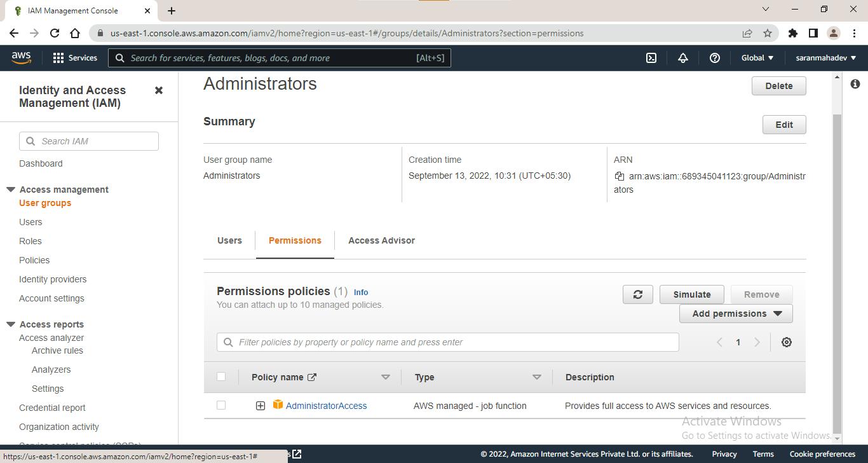Go to the next policies page
This screenshot has width=868, height=463.
757,342
